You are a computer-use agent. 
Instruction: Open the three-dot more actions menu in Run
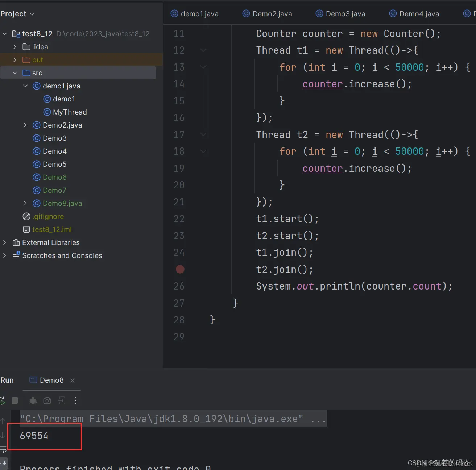point(75,400)
